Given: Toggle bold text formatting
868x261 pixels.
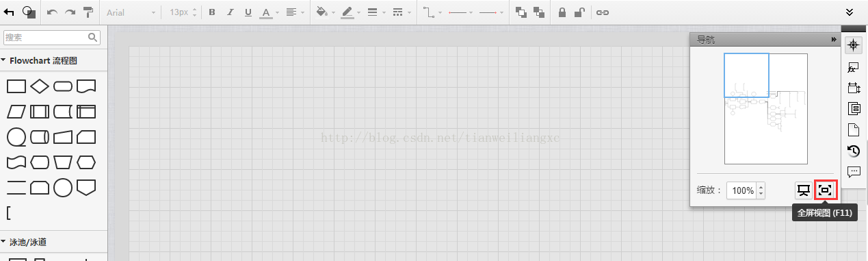Looking at the screenshot, I should pyautogui.click(x=211, y=12).
